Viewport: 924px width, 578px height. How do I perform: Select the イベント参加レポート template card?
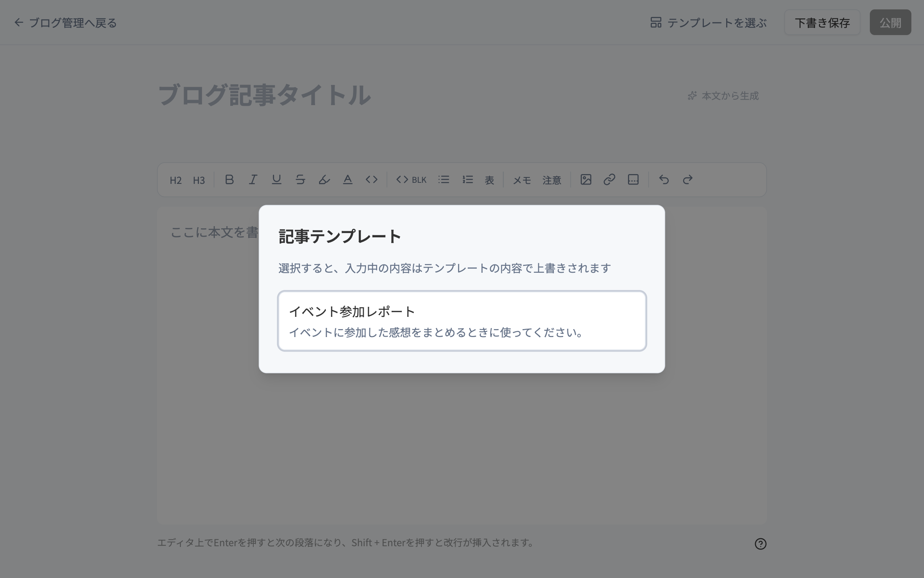click(462, 321)
